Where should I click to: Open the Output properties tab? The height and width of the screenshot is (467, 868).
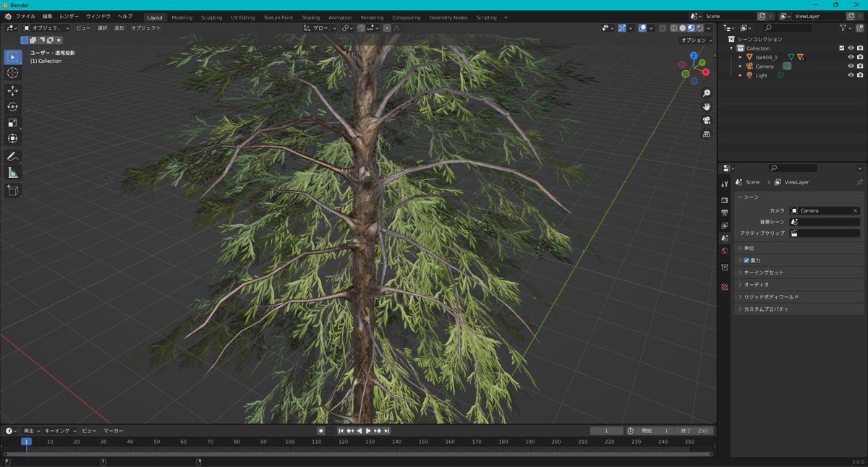[725, 213]
